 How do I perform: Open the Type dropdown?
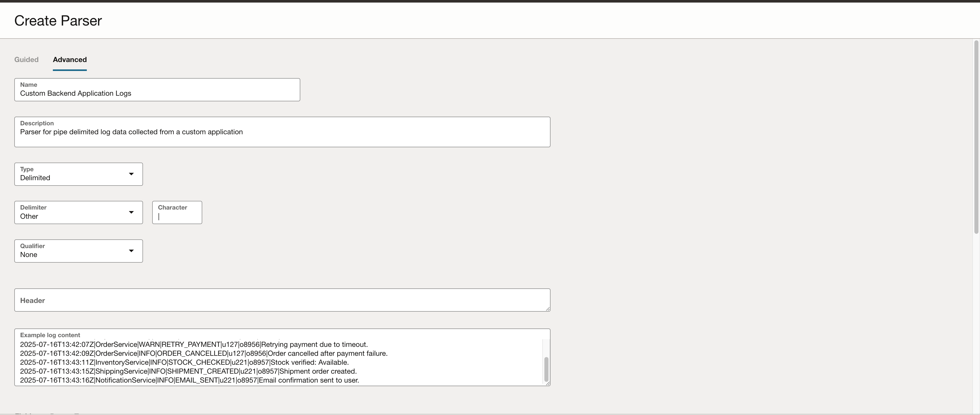coord(78,174)
